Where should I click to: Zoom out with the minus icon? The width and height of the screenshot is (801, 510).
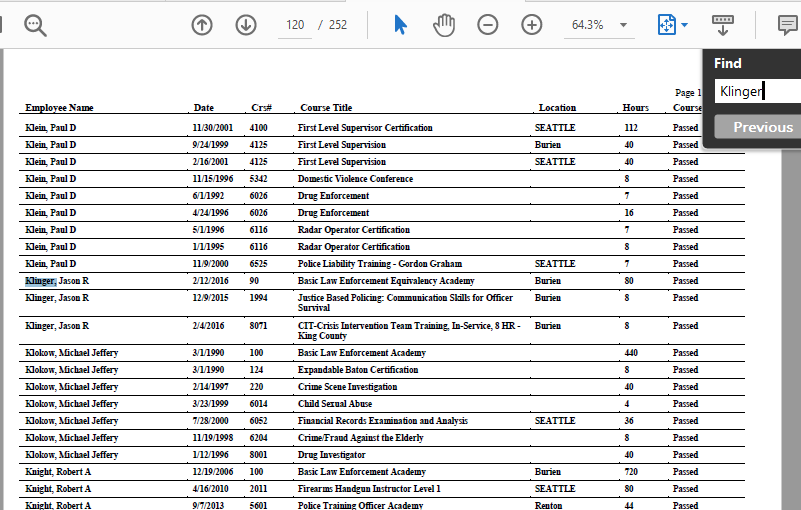click(487, 25)
